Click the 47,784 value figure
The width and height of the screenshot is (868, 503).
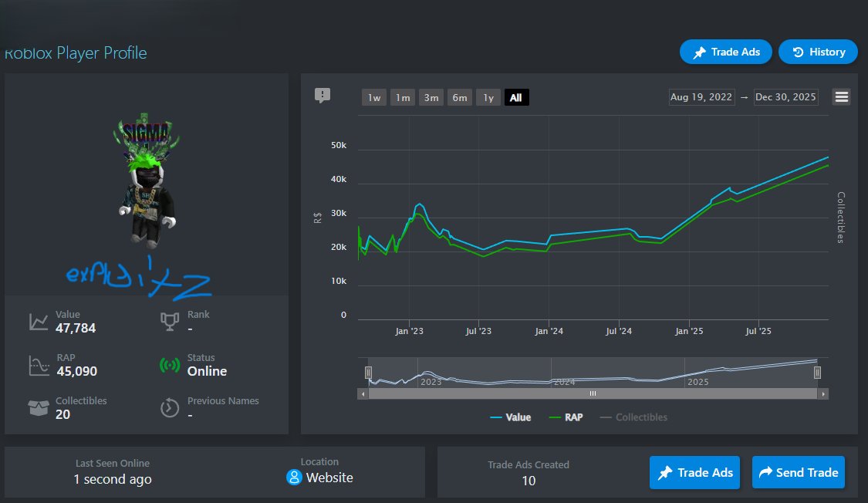click(76, 328)
